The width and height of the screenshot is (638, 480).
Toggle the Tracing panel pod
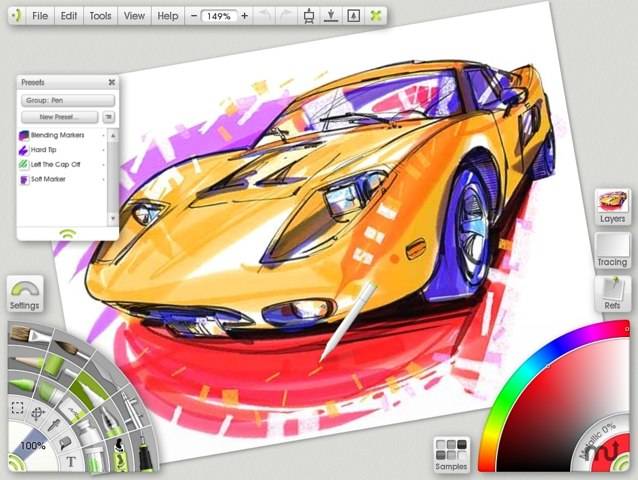click(612, 250)
